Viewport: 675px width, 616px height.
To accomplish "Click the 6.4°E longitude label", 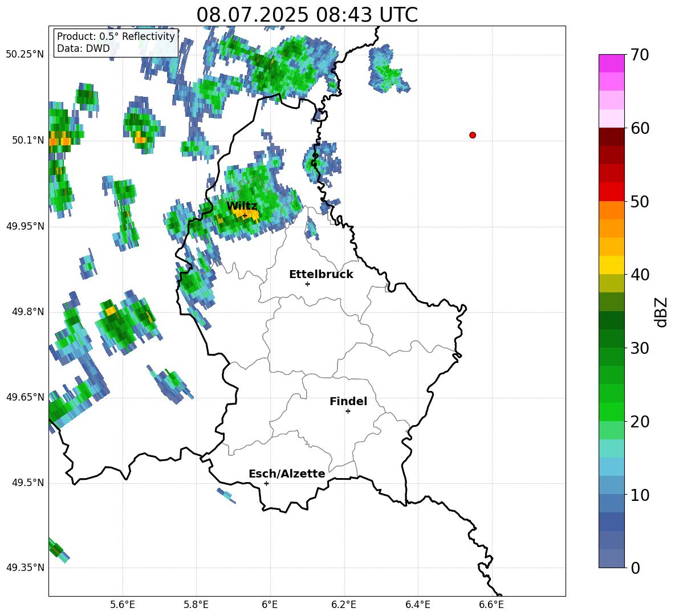I will click(x=417, y=605).
